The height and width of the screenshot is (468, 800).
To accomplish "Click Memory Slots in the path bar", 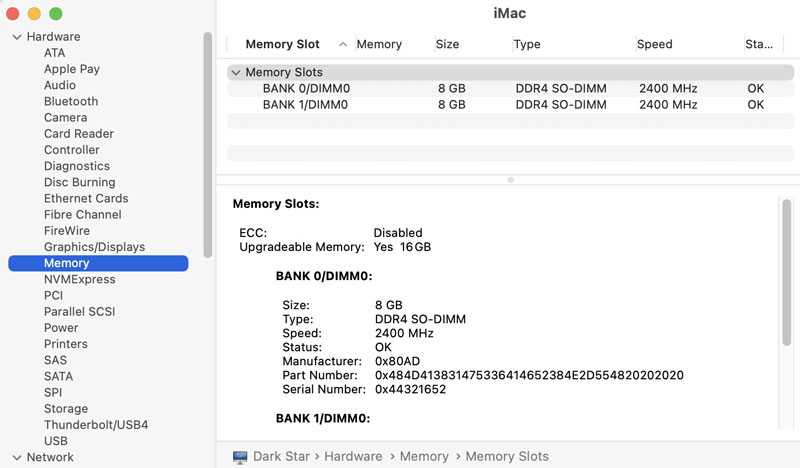I will click(507, 457).
